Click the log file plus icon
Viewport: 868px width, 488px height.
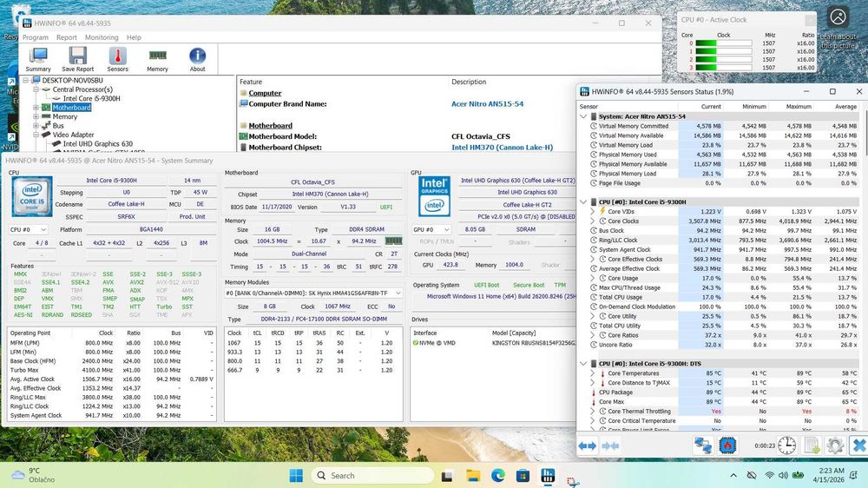click(812, 445)
